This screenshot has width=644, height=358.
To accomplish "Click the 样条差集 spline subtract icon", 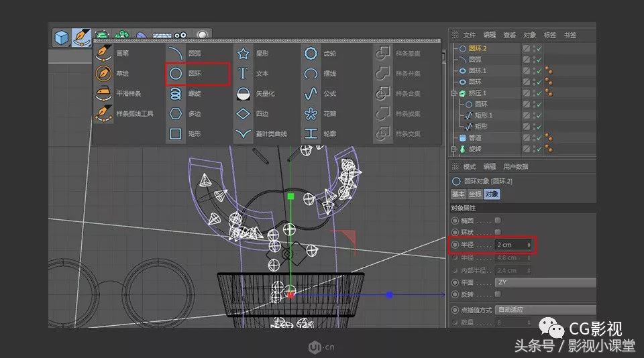I will click(x=383, y=54).
